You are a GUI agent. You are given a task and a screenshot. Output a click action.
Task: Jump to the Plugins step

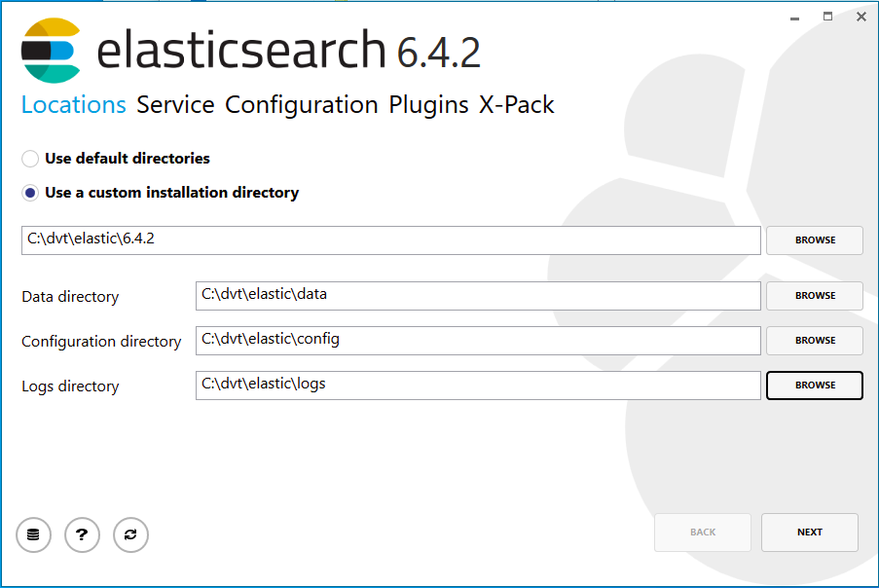pos(428,105)
